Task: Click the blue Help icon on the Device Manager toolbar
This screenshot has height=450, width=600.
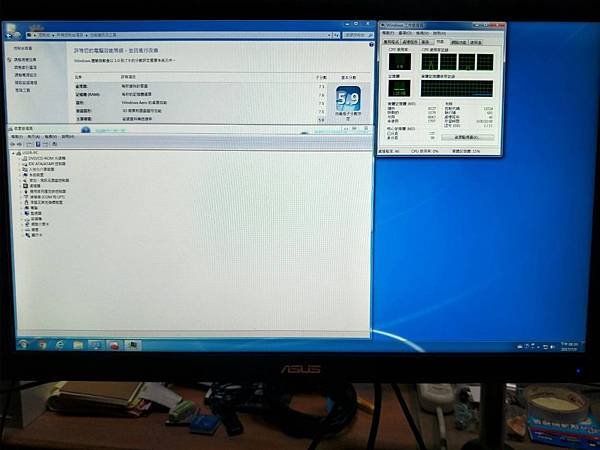Action: coord(38,144)
